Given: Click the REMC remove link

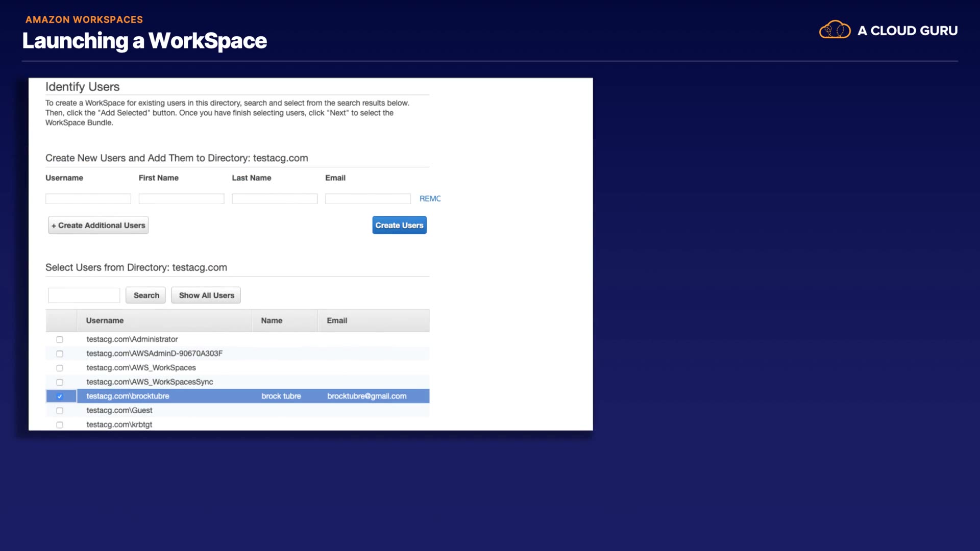Looking at the screenshot, I should coord(430,199).
